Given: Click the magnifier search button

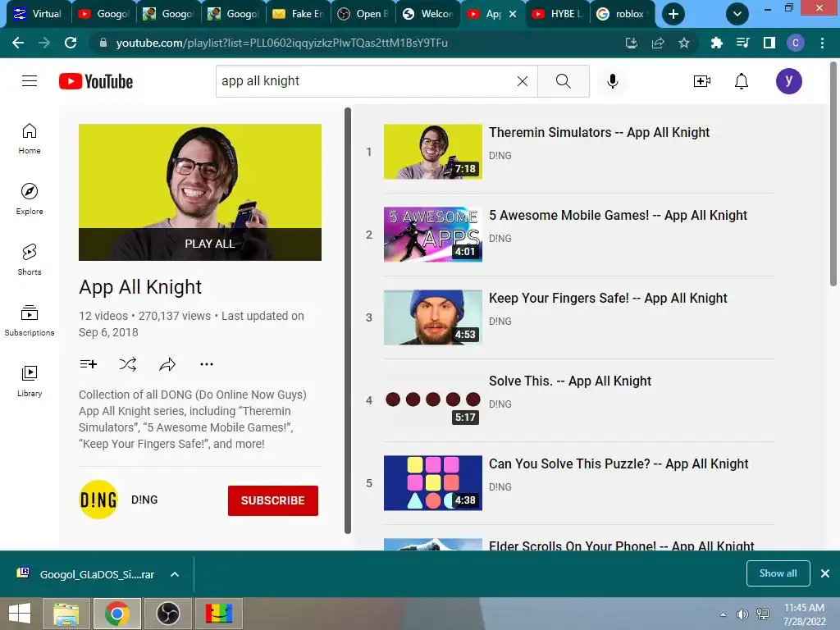Looking at the screenshot, I should click(x=563, y=81).
